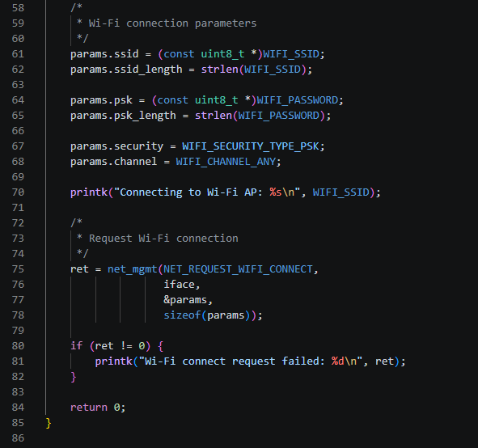Click 'printk' call on line 70
Screen dimensions: 478x448
pyautogui.click(x=89, y=192)
